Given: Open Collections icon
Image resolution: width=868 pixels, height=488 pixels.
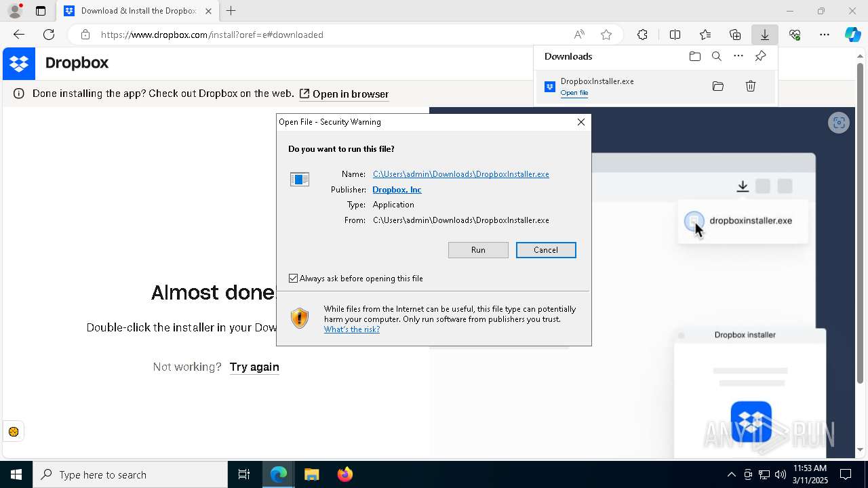Looking at the screenshot, I should coord(735,35).
